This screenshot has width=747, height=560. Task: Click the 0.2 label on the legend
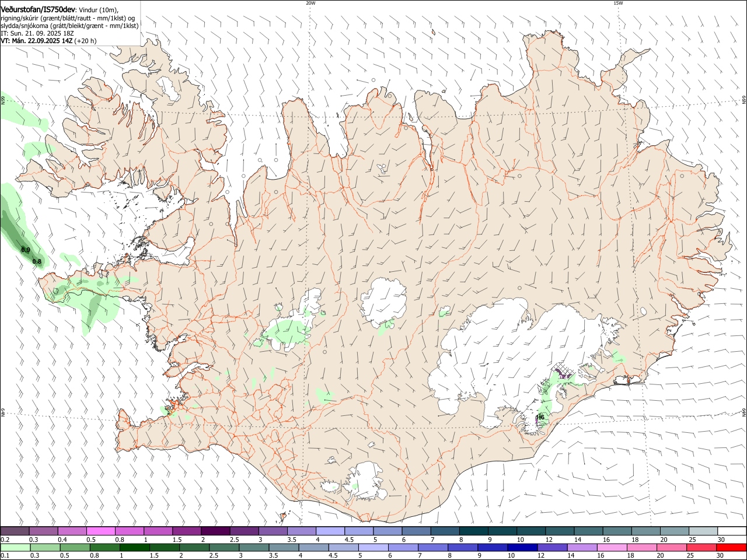pos(5,540)
